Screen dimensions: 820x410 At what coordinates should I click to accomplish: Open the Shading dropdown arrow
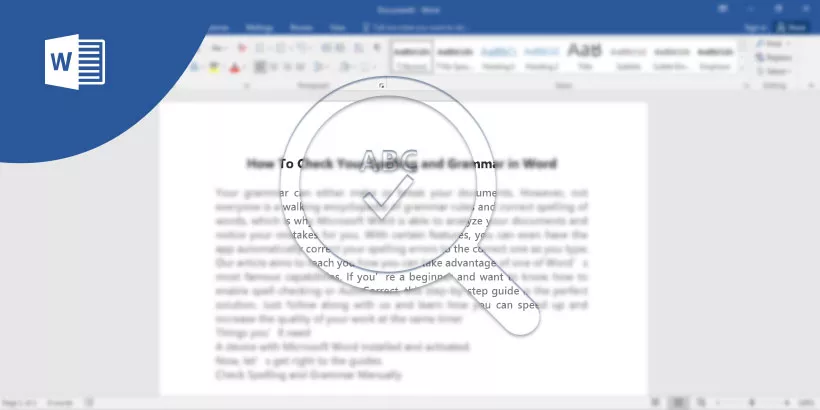pos(354,67)
